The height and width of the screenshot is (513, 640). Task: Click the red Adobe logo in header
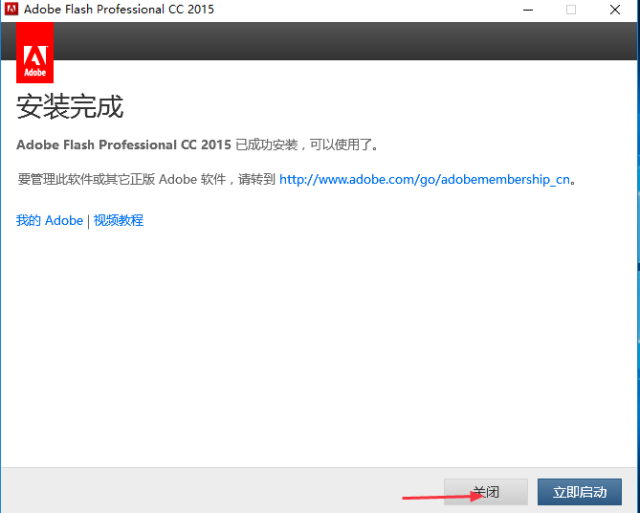pyautogui.click(x=36, y=53)
